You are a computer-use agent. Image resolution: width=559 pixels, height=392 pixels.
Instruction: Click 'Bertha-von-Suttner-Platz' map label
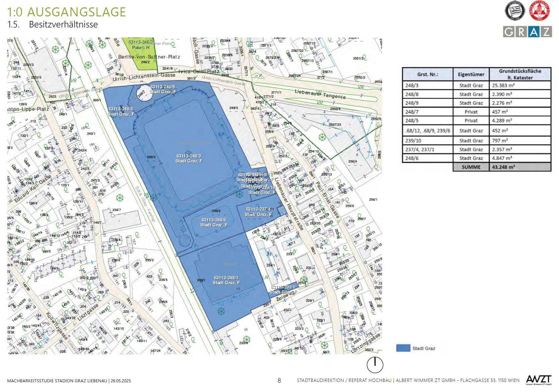pos(149,57)
